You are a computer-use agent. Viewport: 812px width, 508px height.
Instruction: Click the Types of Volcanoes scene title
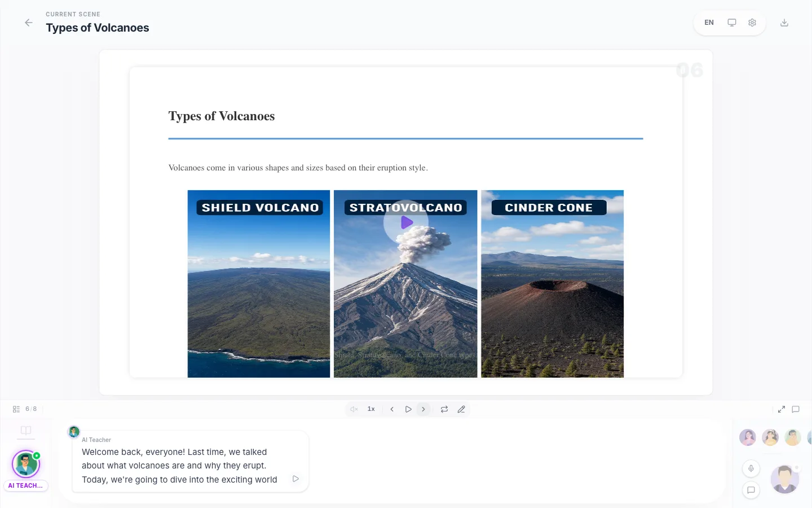98,28
